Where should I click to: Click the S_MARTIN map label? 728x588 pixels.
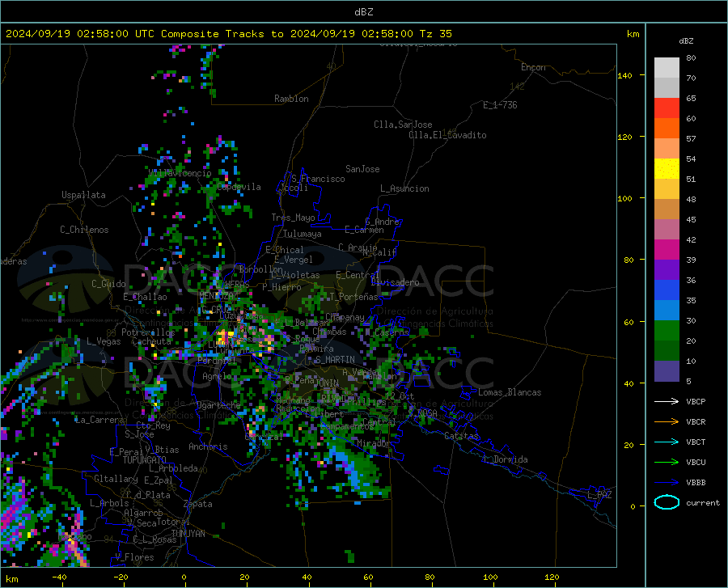(x=335, y=360)
